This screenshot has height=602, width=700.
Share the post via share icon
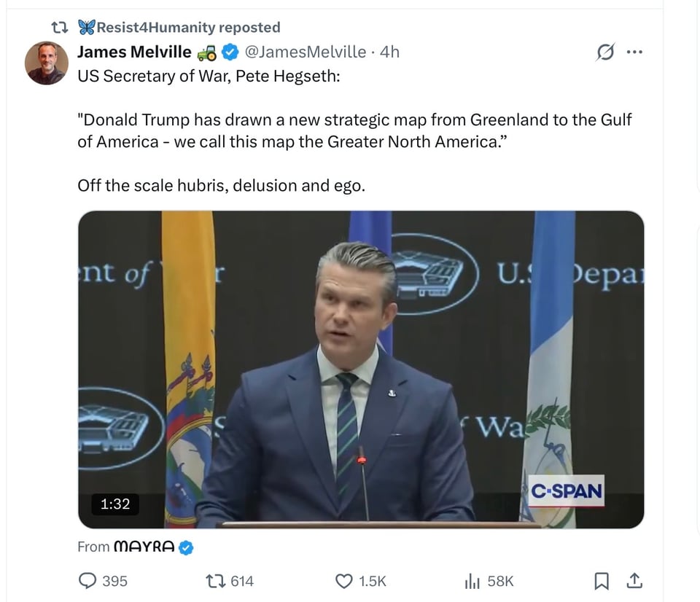[634, 581]
